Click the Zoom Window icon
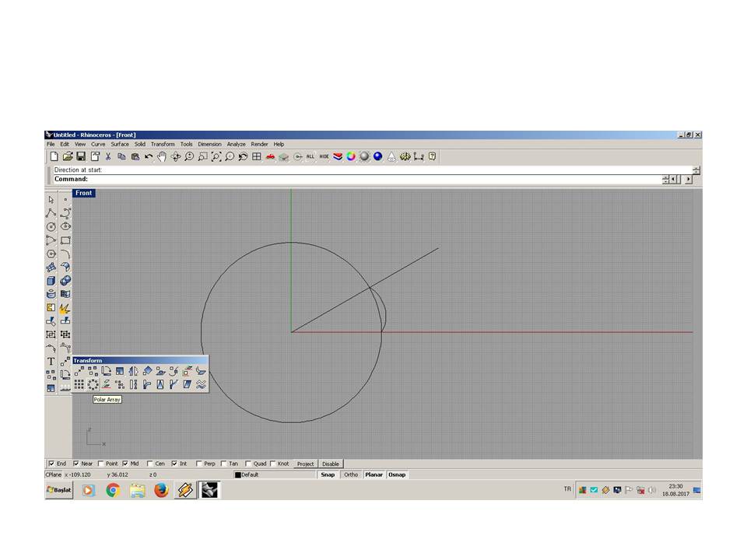The height and width of the screenshot is (560, 747). click(x=202, y=156)
